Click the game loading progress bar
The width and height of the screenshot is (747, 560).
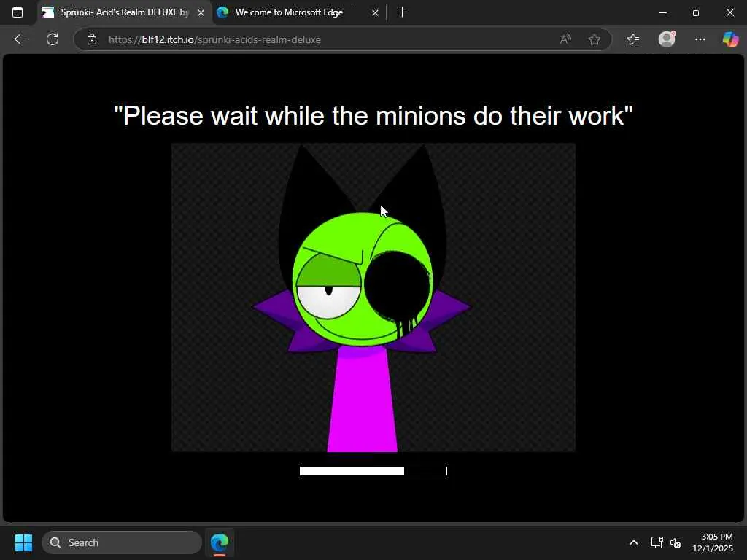[373, 471]
